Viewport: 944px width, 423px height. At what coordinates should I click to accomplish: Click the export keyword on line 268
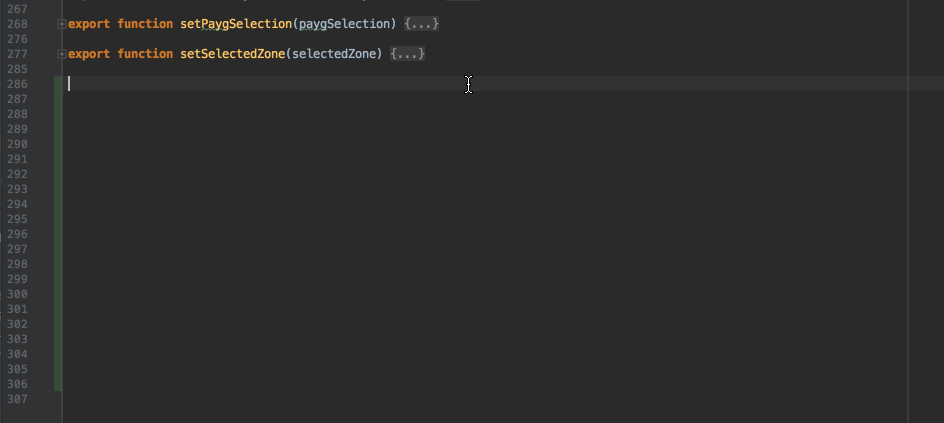89,23
